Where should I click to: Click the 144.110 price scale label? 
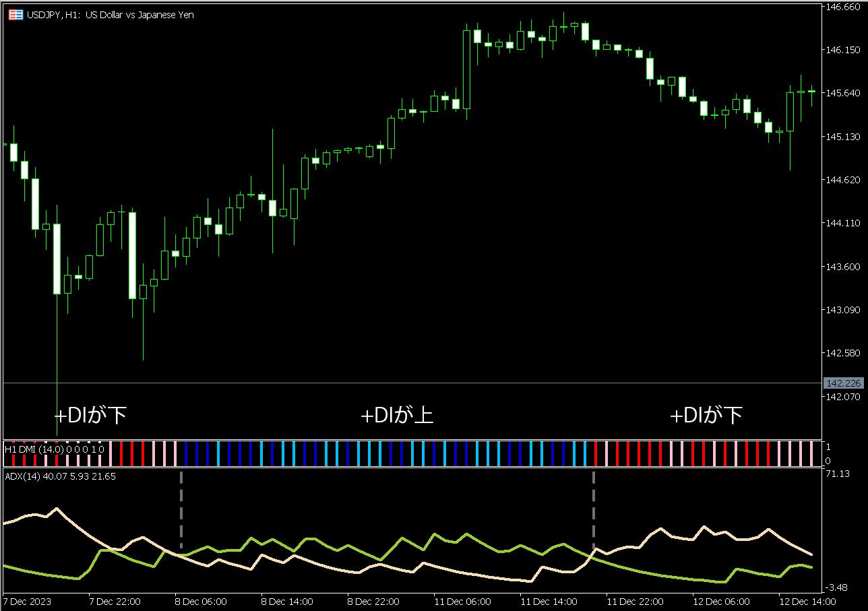843,223
